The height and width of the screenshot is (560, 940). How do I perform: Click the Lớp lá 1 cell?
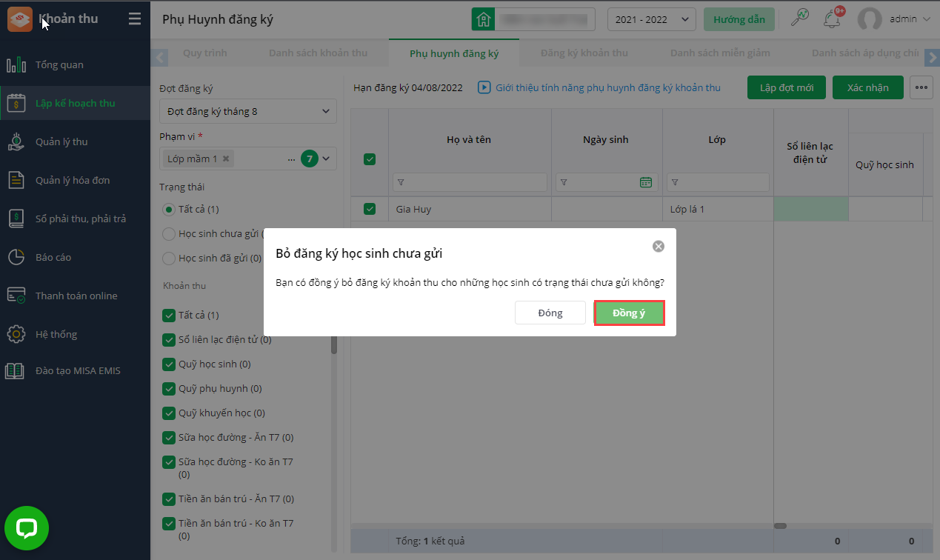(719, 209)
